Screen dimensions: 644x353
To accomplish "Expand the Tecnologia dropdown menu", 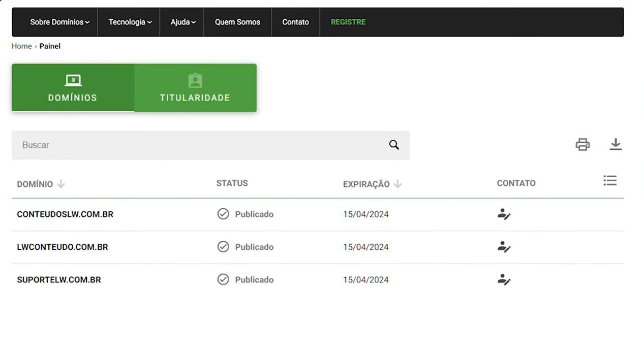I will (x=130, y=22).
